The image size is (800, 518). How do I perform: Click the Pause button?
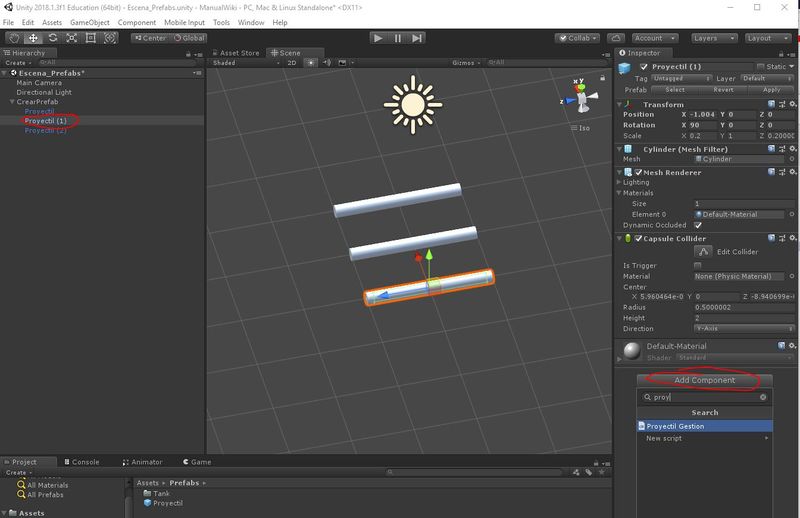click(x=397, y=38)
